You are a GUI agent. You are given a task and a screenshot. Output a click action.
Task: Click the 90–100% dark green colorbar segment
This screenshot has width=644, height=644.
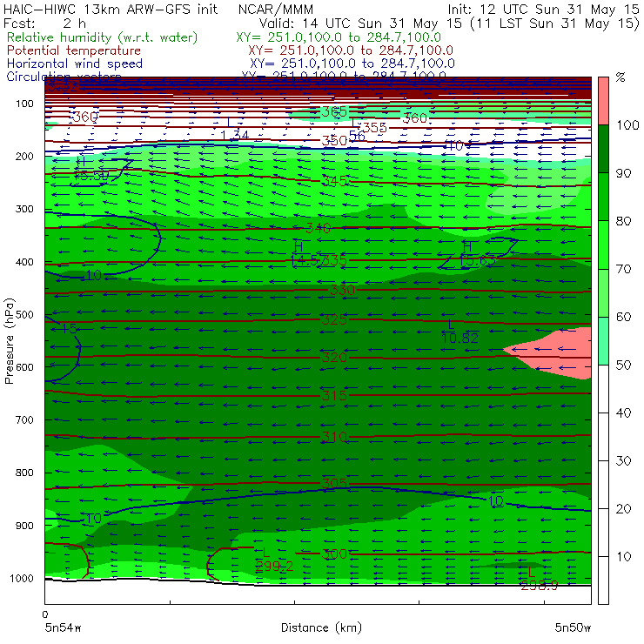pos(603,149)
